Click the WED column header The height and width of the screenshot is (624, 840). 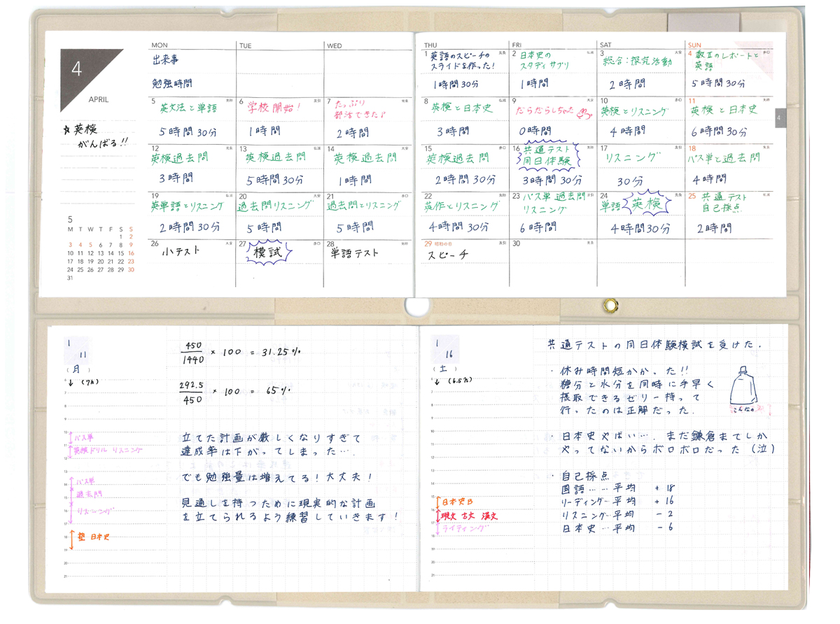click(x=335, y=45)
